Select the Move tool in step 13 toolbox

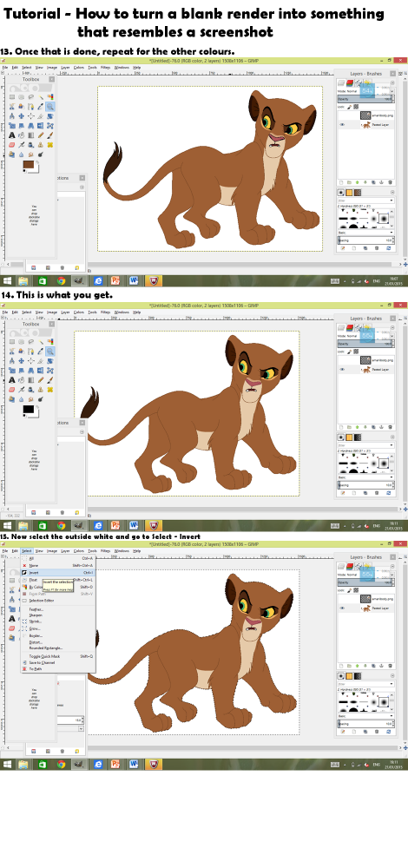coord(22,116)
